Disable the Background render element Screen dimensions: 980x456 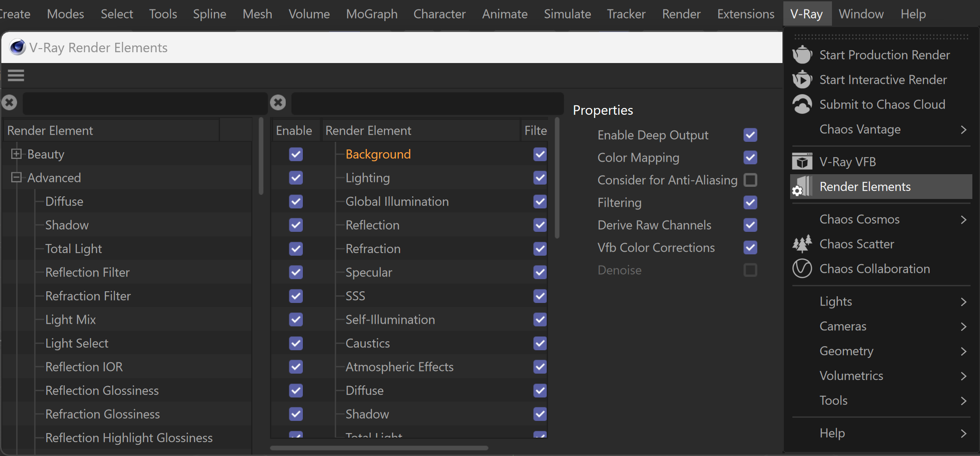[x=296, y=154]
